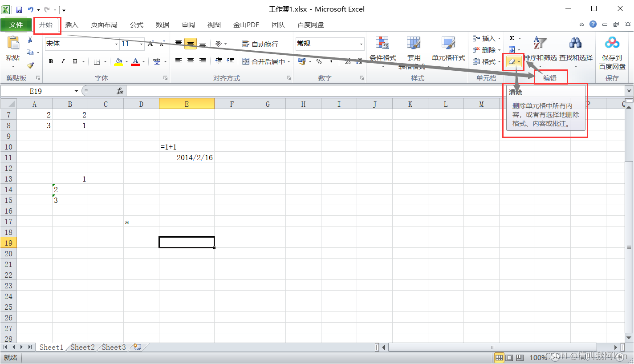This screenshot has width=634, height=364.
Task: Click the wén phonetic guide icon
Action: (x=157, y=62)
